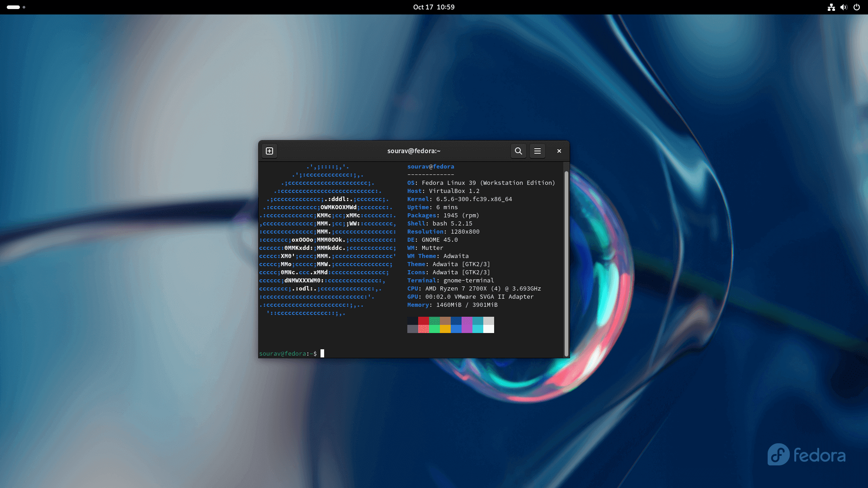Click the volume icon in the top bar
The height and width of the screenshot is (488, 868).
click(844, 7)
